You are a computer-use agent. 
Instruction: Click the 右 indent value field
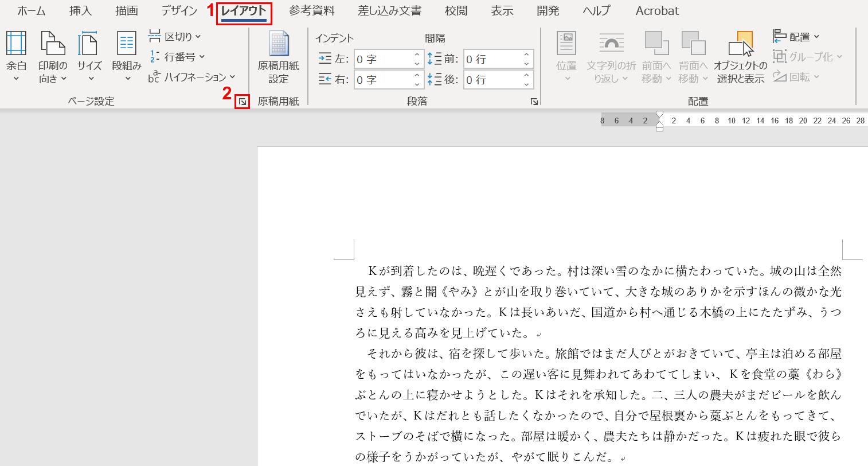point(382,80)
